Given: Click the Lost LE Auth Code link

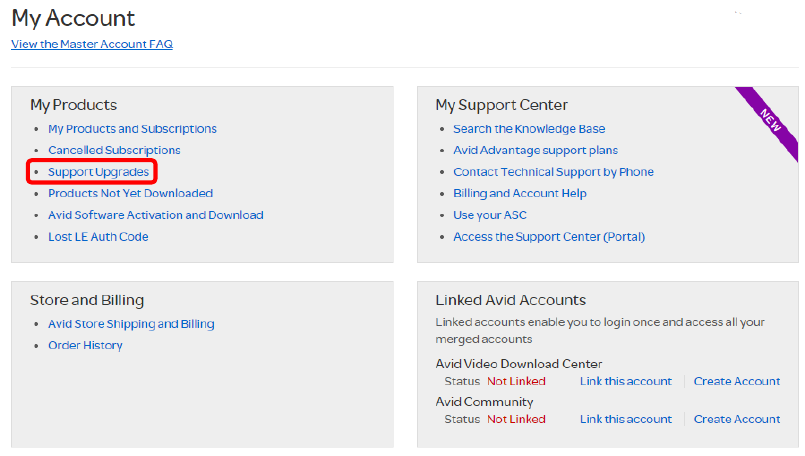Looking at the screenshot, I should coord(98,237).
